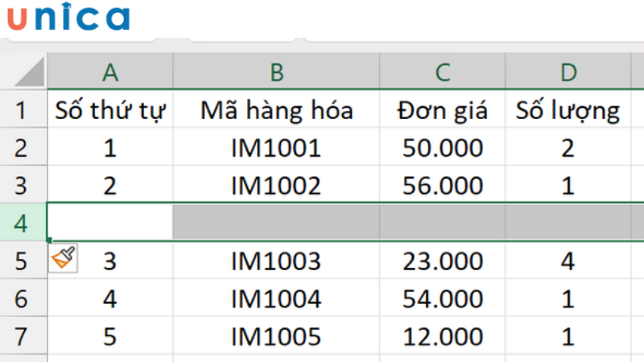Click quantity cell in IM1001 row
This screenshot has height=362, width=644.
click(568, 147)
